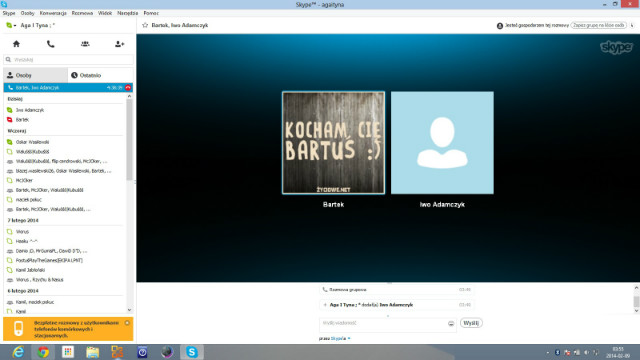
Task: Click Zapisz grupę na liście button
Action: (x=599, y=25)
